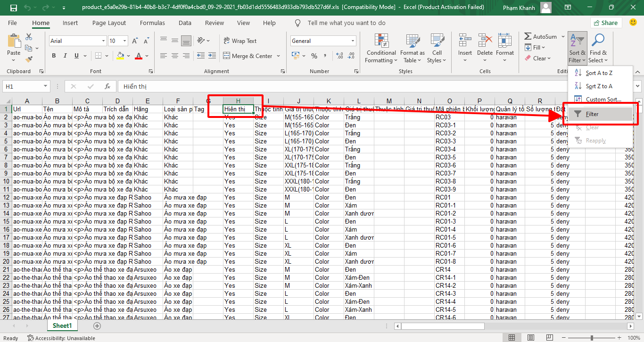This screenshot has width=644, height=342.
Task: Choose Filter from the Sort & Filter menu
Action: [592, 114]
